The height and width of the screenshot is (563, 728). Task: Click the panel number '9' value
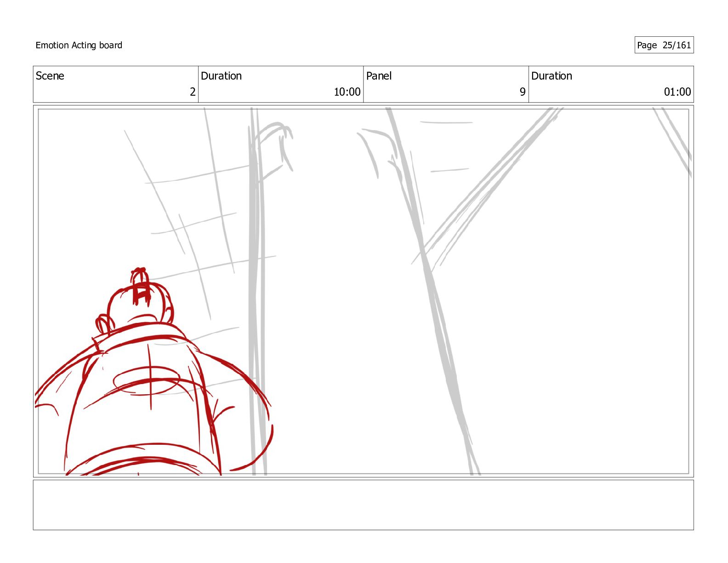click(x=523, y=92)
